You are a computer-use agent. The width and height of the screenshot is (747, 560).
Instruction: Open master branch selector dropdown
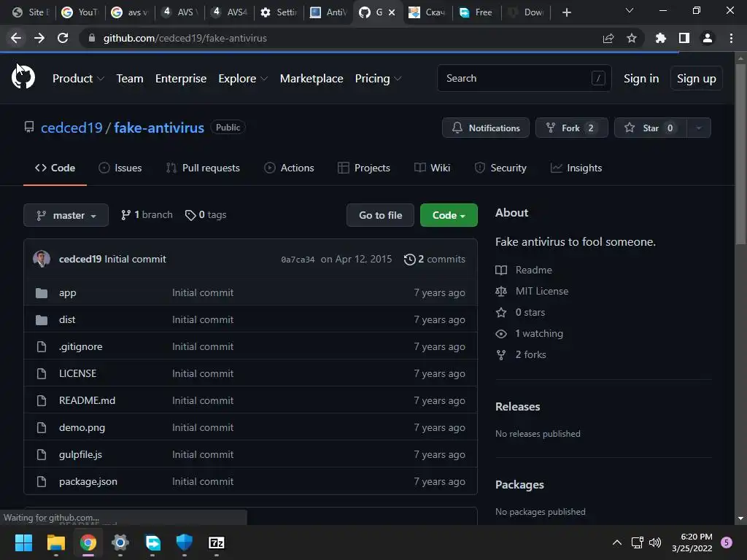[x=66, y=215]
